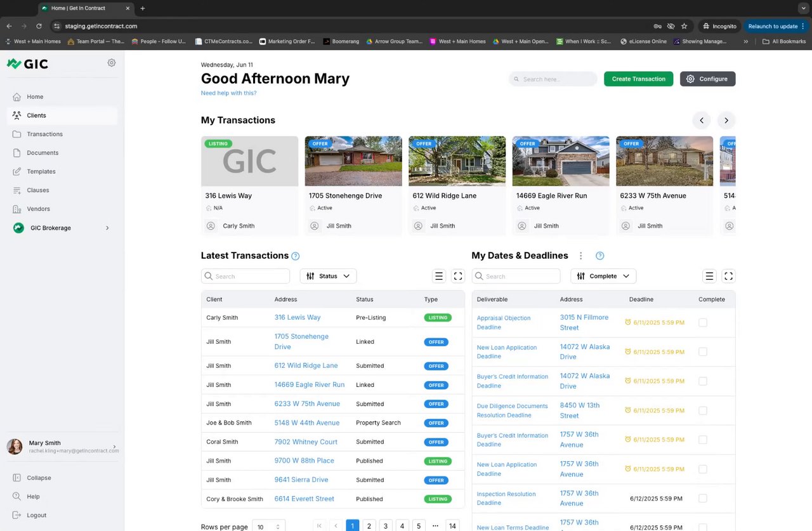This screenshot has width=812, height=531.
Task: Expand Latest Transactions to fullscreen
Action: (x=458, y=276)
